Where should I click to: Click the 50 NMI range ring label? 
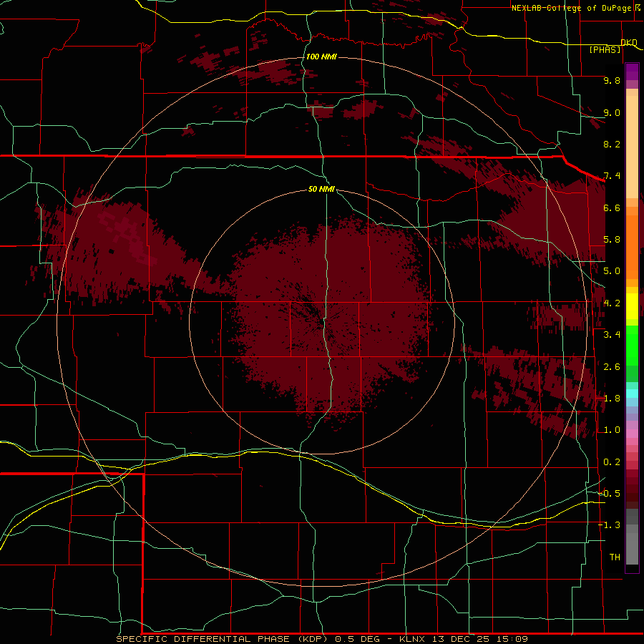point(321,189)
